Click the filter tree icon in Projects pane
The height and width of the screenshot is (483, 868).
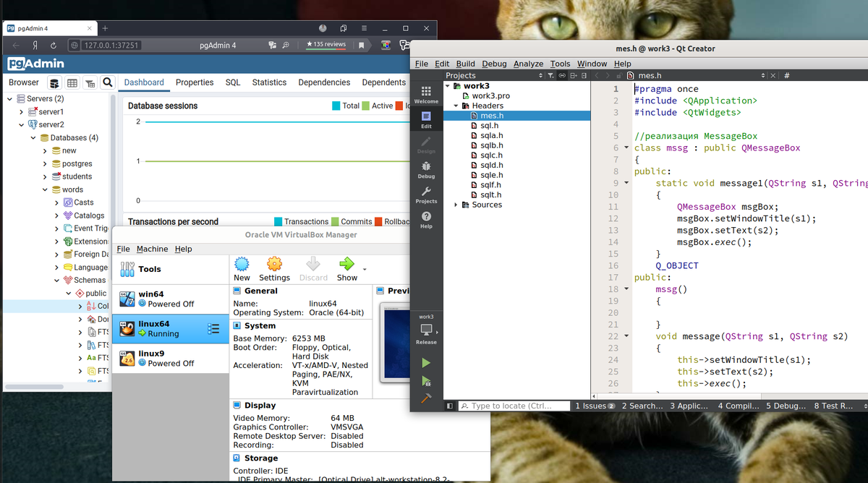[550, 75]
